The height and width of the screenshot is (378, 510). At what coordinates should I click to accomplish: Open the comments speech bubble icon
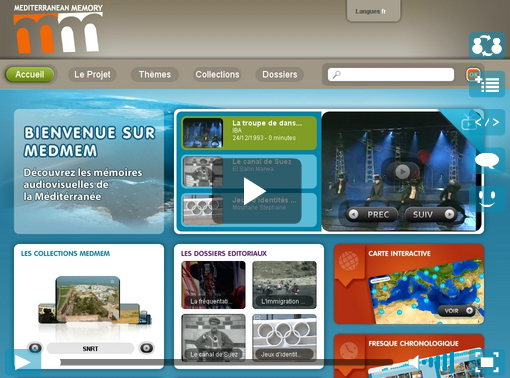tap(487, 161)
